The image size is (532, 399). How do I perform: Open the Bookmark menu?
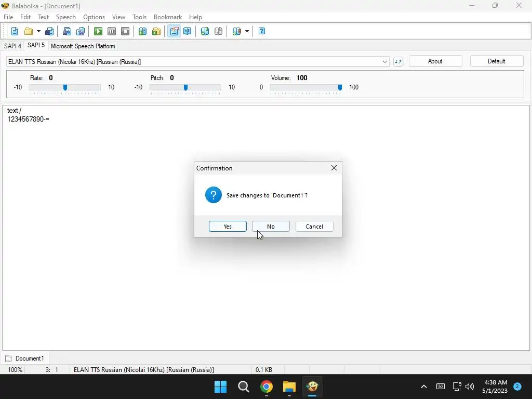(168, 17)
